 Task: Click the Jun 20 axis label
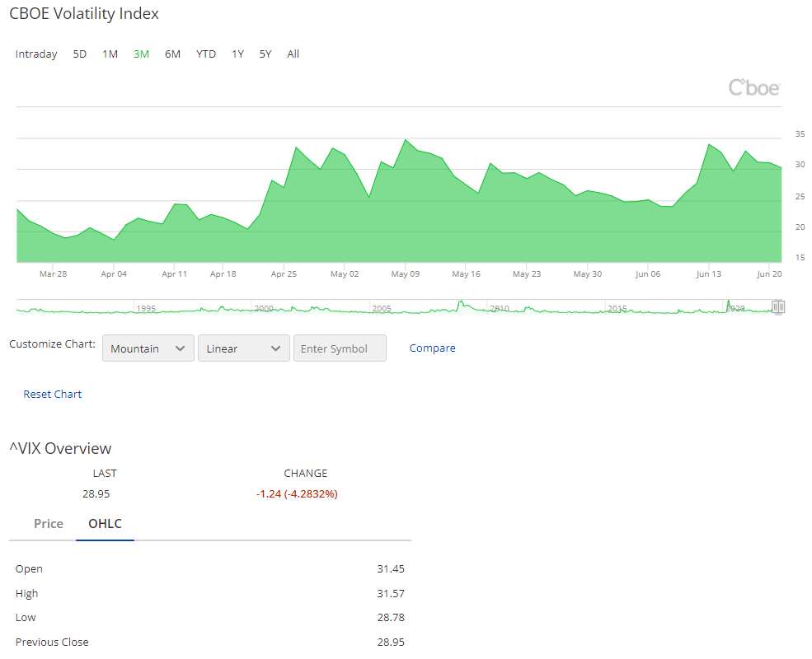(x=769, y=274)
